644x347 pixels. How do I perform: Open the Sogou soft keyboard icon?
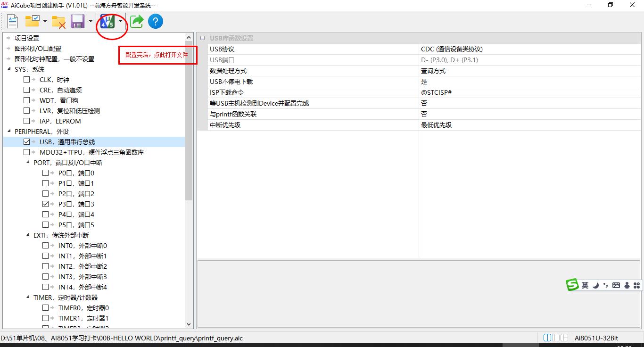[x=616, y=285]
